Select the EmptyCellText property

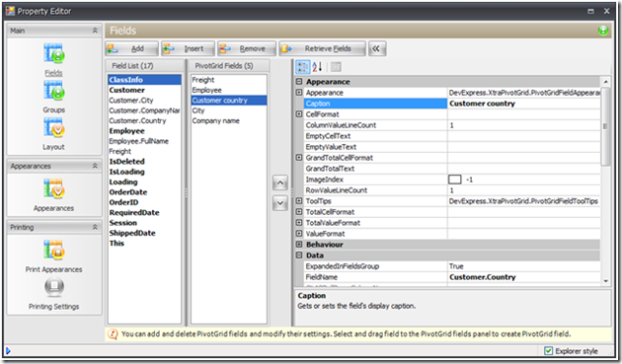click(375, 136)
